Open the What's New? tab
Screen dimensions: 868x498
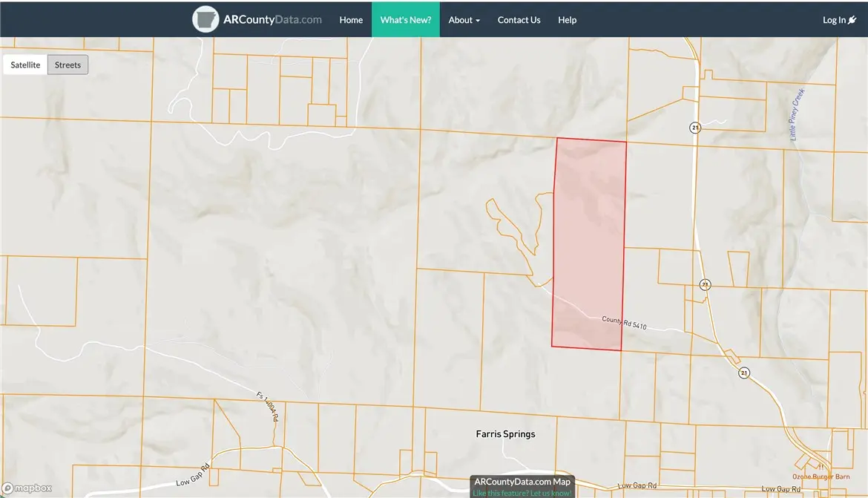(405, 19)
